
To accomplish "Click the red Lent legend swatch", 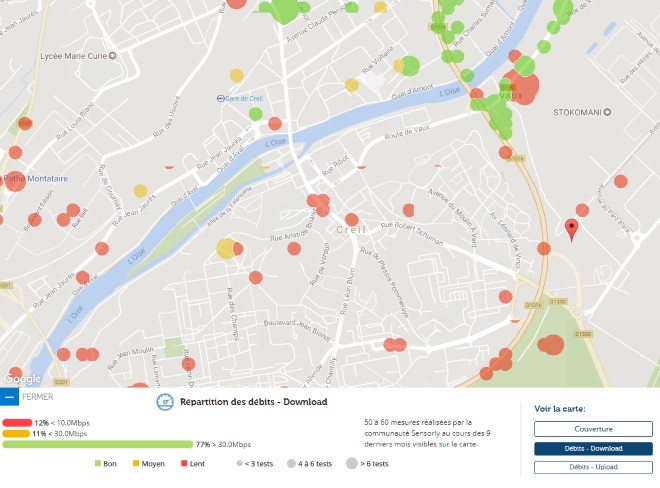I will tap(184, 464).
